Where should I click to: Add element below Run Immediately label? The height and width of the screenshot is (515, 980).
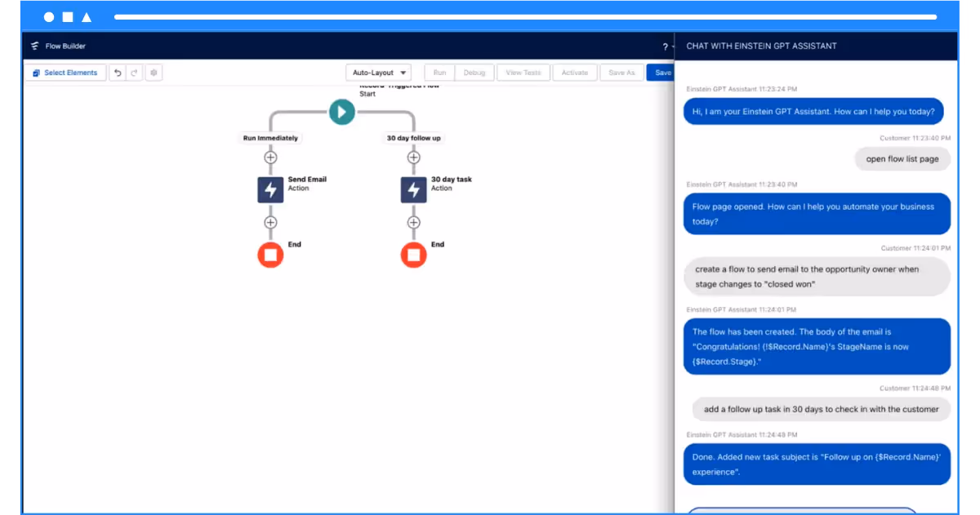point(270,158)
